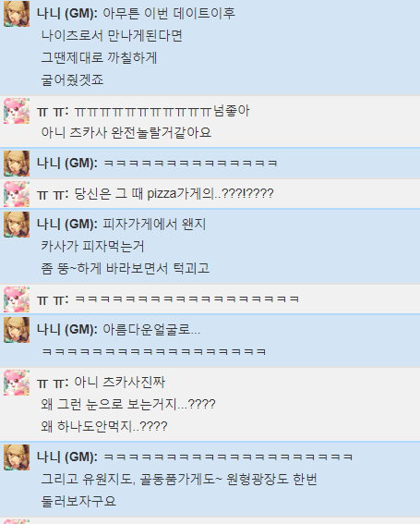Click the message '아니 츠카사 완전놀랄거같아요'
Viewport: 420px width, 524px height.
click(126, 133)
